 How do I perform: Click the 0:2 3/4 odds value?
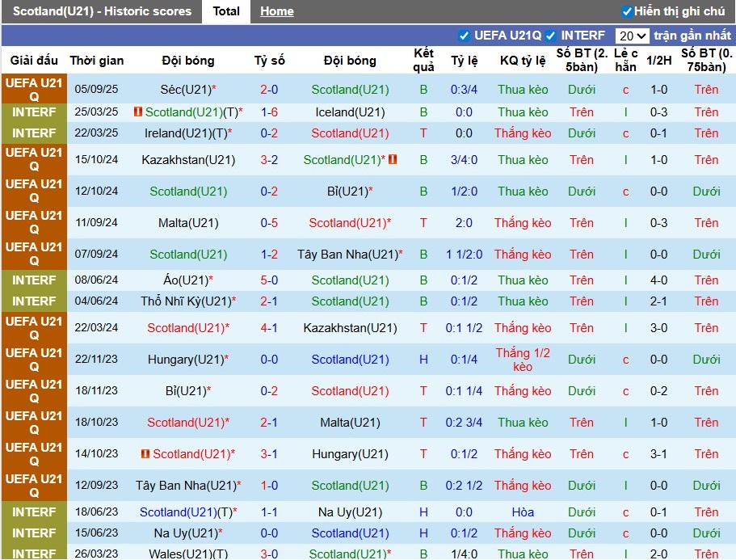(464, 423)
